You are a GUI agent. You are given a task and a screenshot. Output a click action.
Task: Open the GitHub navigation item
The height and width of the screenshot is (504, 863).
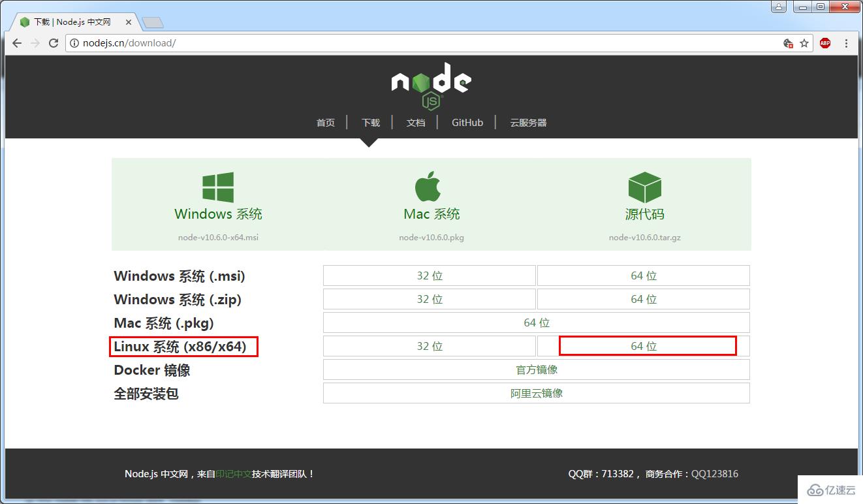coord(467,122)
